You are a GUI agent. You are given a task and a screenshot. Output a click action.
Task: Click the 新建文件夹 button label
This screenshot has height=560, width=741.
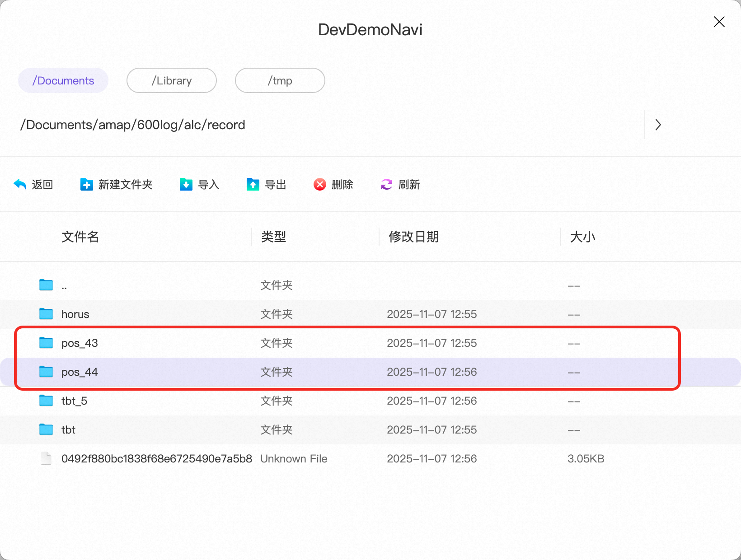(x=126, y=185)
